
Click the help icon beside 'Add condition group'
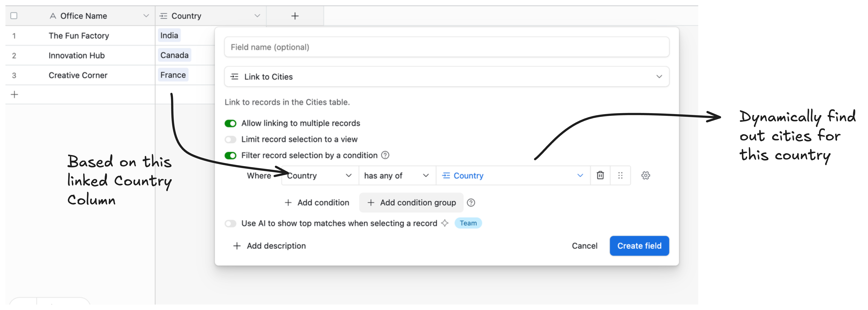tap(471, 202)
